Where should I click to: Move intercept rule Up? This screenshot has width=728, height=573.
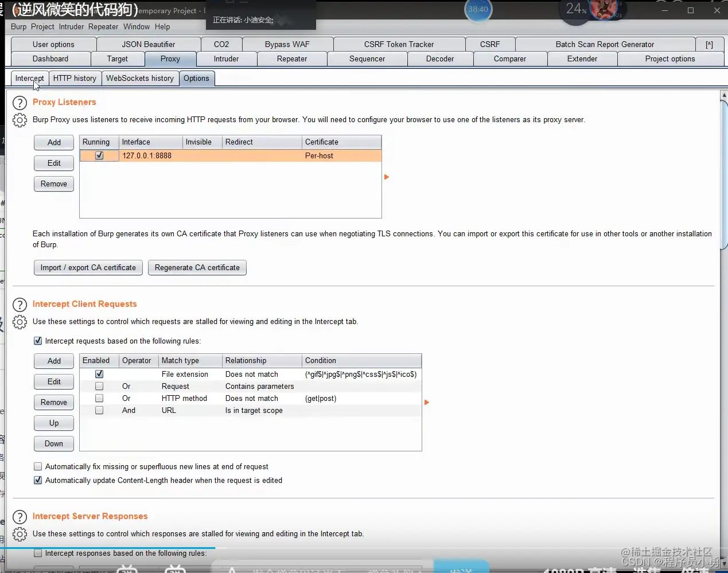(54, 423)
